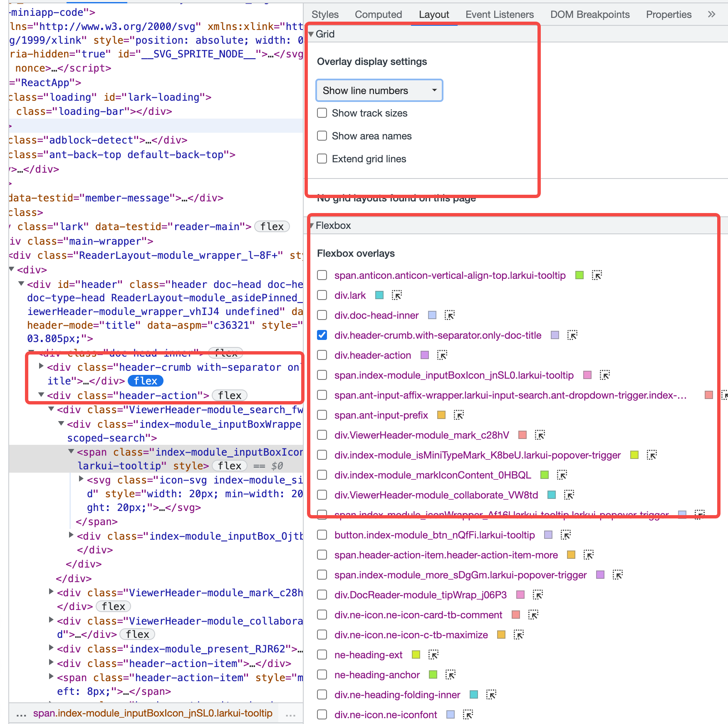Reveal span.header-action-item-more element icon
Image resolution: width=728 pixels, height=724 pixels.
(x=589, y=555)
